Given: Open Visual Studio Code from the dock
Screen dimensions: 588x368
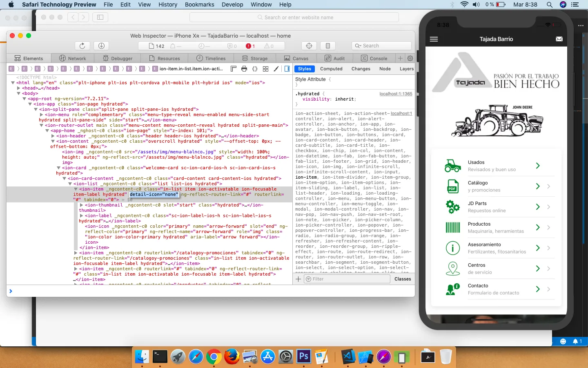Looking at the screenshot, I should [348, 357].
